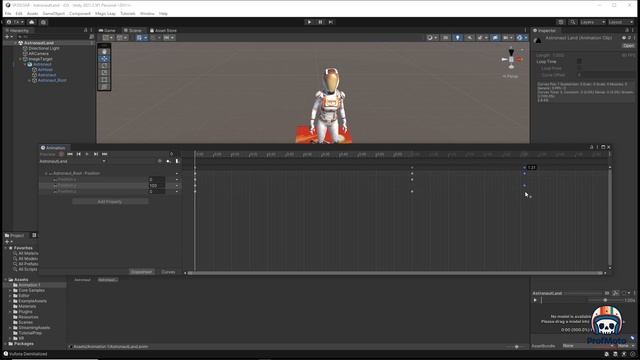Open the scene camera settings dropdown

click(507, 38)
